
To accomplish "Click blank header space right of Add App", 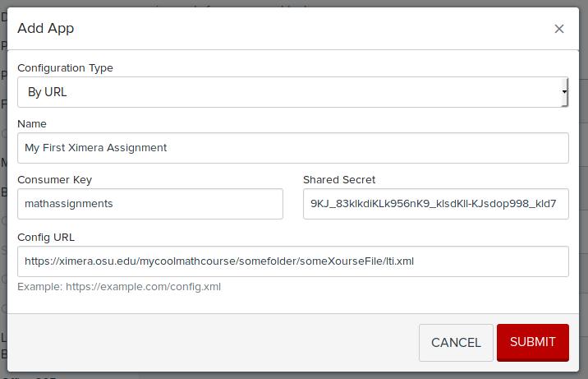I will click(312, 29).
